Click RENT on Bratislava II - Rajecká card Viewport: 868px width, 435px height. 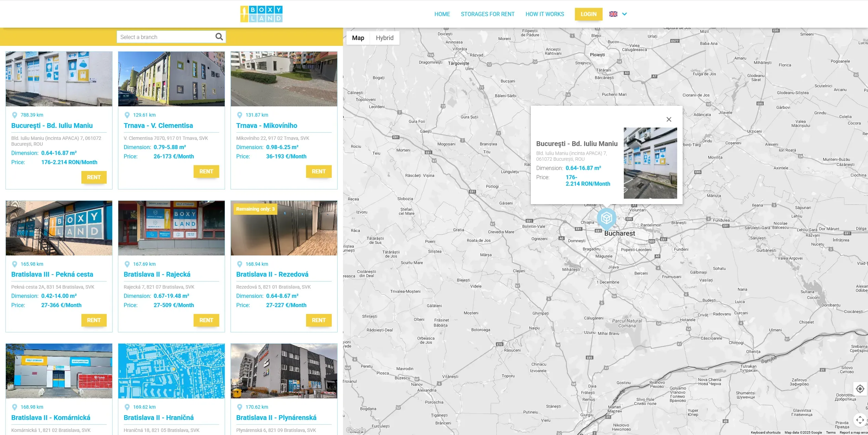(206, 320)
